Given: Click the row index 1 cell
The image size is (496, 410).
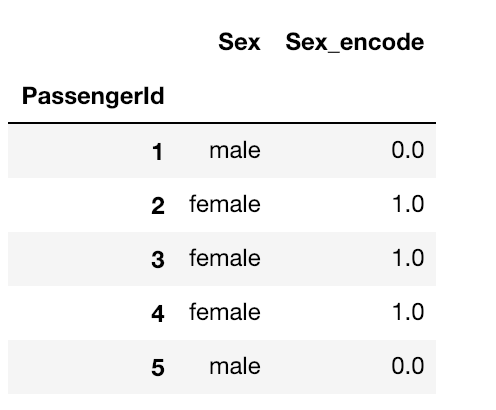Looking at the screenshot, I should [157, 152].
